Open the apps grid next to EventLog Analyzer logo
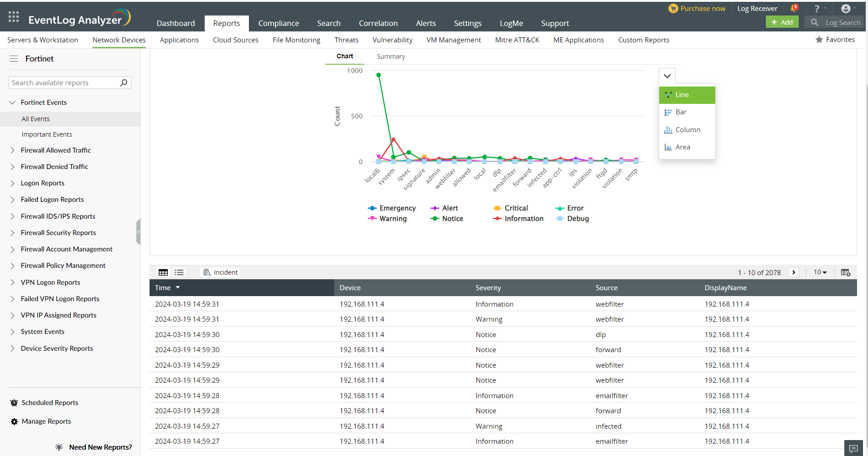Image resolution: width=868 pixels, height=456 pixels. tap(13, 16)
